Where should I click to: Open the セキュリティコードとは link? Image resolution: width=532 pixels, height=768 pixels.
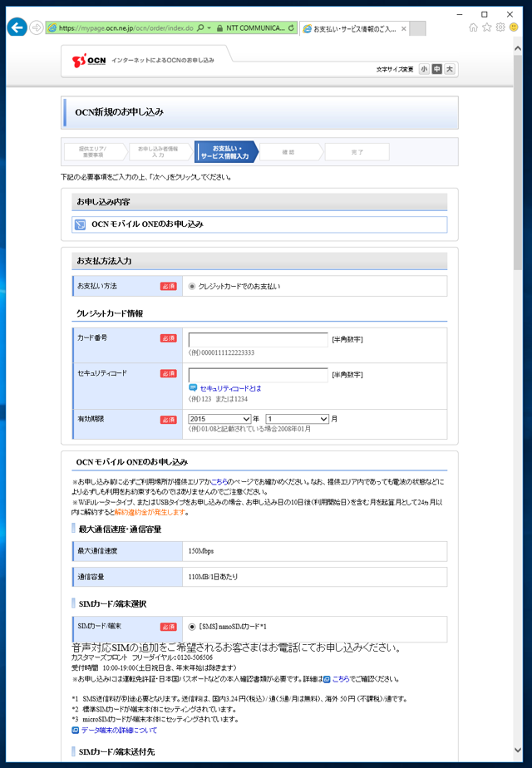tap(231, 388)
